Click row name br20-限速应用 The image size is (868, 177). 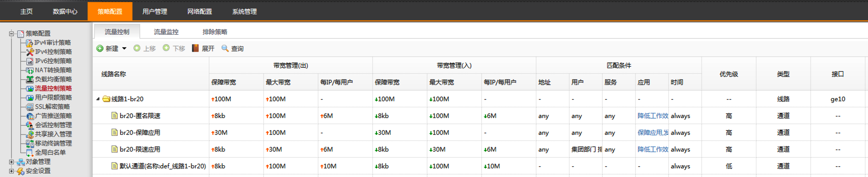click(x=140, y=149)
